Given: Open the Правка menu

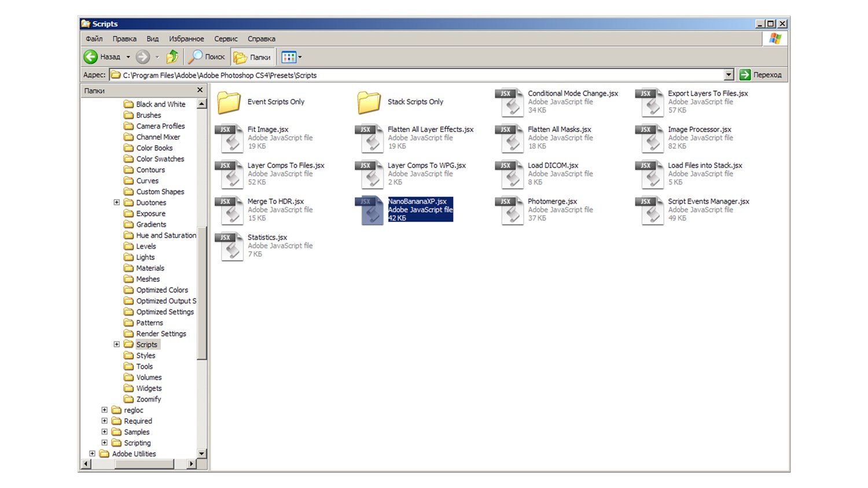Looking at the screenshot, I should tap(124, 39).
